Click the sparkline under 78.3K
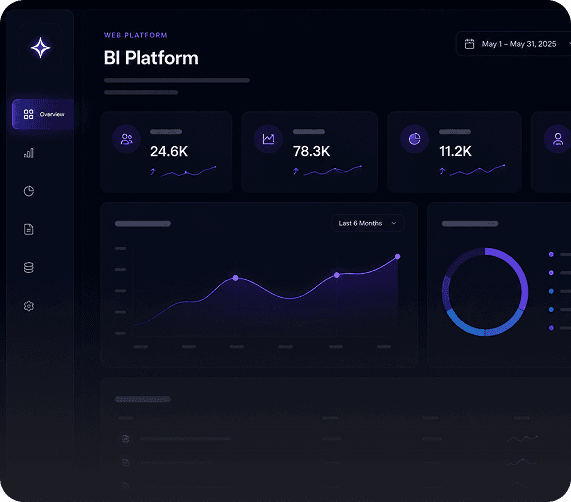This screenshot has width=571, height=502. (x=333, y=171)
